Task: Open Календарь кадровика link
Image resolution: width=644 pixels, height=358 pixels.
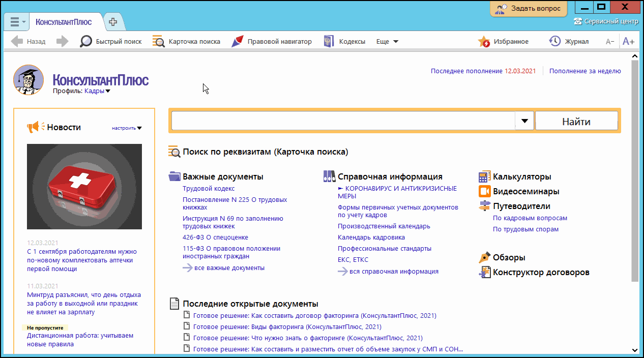Action: pyautogui.click(x=371, y=237)
